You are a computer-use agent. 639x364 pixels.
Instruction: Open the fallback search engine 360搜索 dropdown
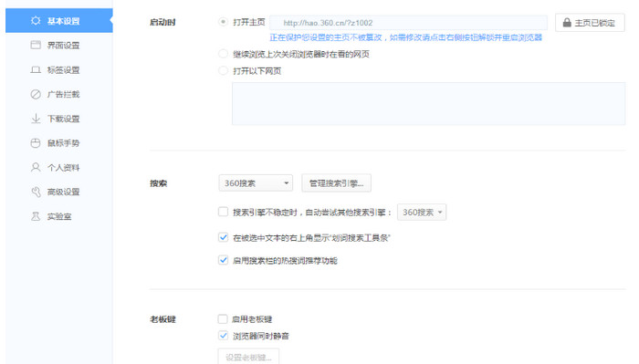(422, 213)
